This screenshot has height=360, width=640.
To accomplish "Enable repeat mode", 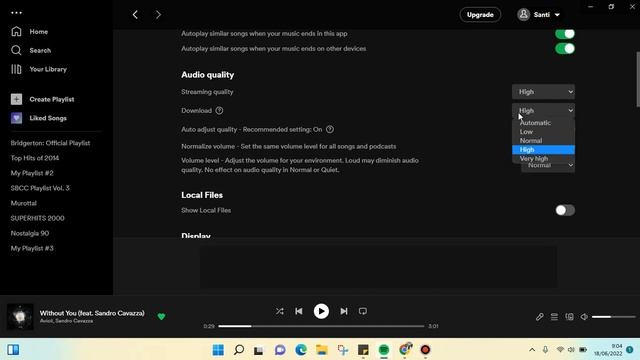I will coord(362,311).
